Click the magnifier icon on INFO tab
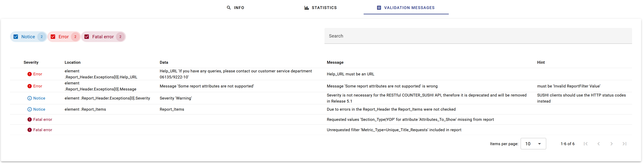Image resolution: width=644 pixels, height=164 pixels. tap(229, 8)
